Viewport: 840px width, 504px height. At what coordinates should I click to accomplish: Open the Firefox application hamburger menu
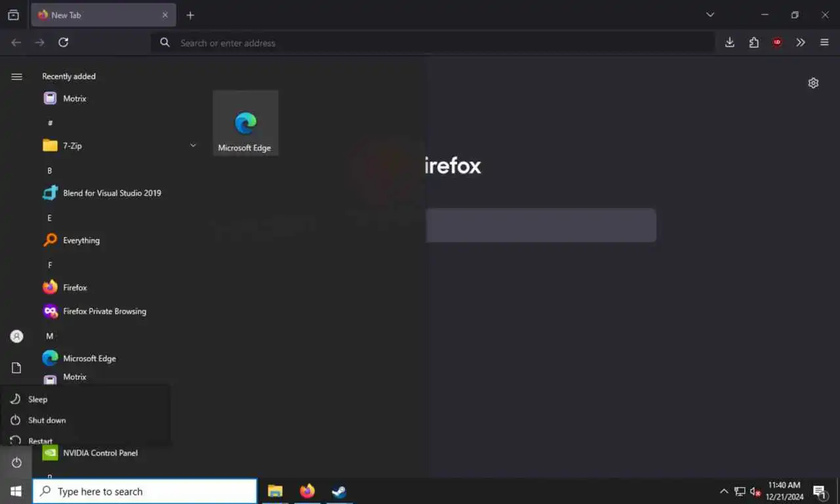click(824, 43)
